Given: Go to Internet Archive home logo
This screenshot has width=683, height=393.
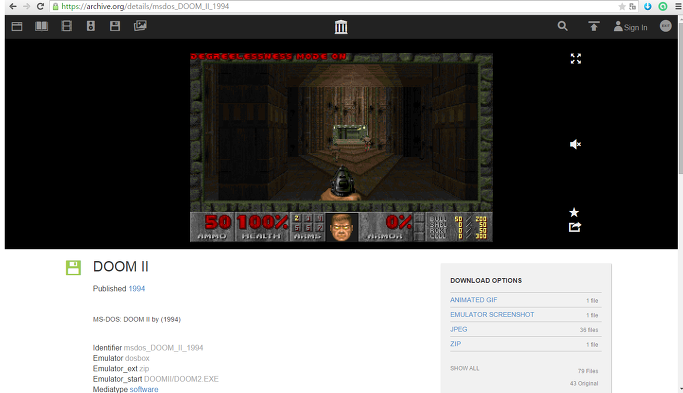Looking at the screenshot, I should click(341, 27).
